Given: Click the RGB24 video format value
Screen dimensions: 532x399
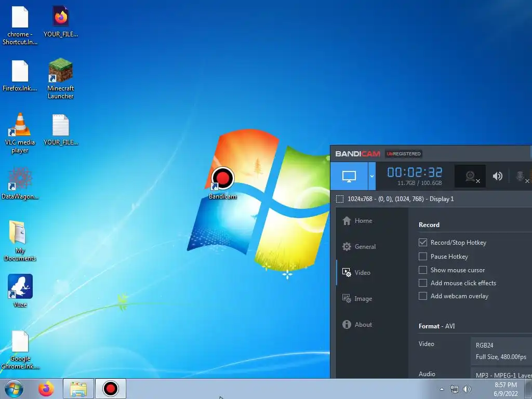Looking at the screenshot, I should pyautogui.click(x=485, y=345).
